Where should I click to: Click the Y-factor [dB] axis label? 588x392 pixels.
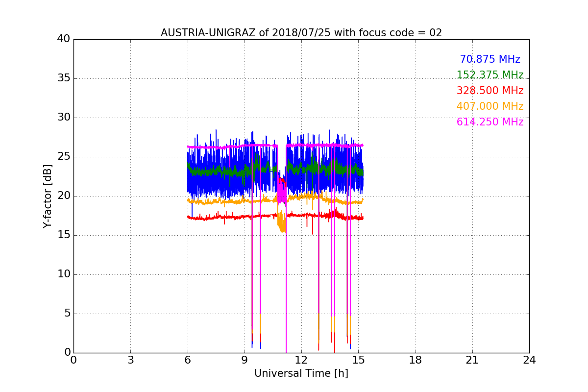48,196
